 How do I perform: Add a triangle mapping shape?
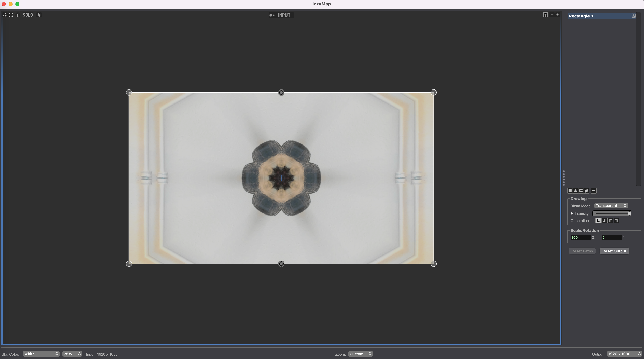tap(576, 191)
